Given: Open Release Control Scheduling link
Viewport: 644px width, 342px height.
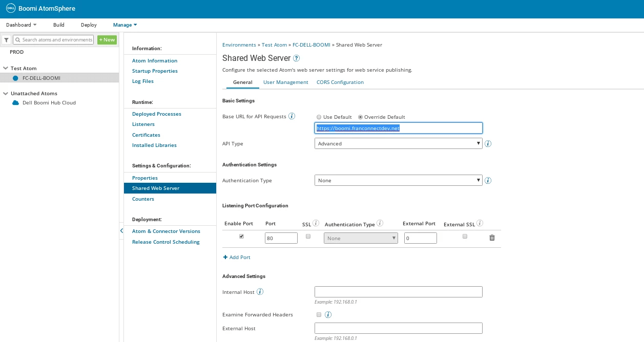Looking at the screenshot, I should tap(166, 242).
